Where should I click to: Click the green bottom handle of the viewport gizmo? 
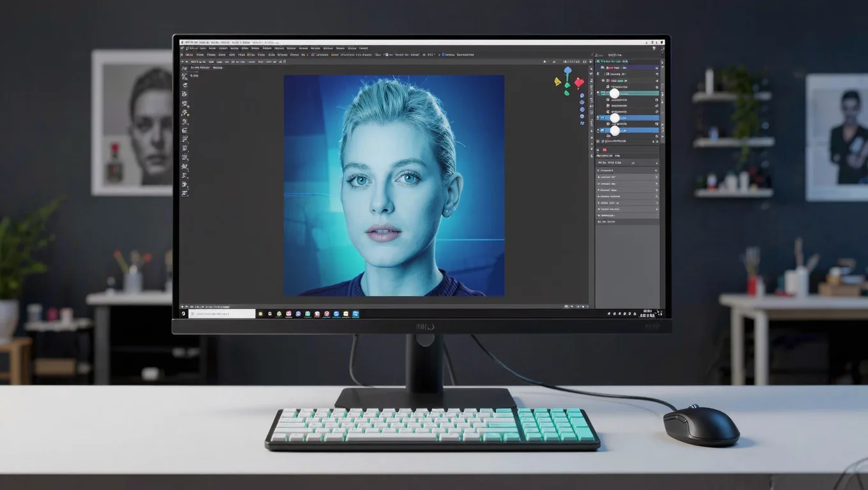click(x=567, y=93)
